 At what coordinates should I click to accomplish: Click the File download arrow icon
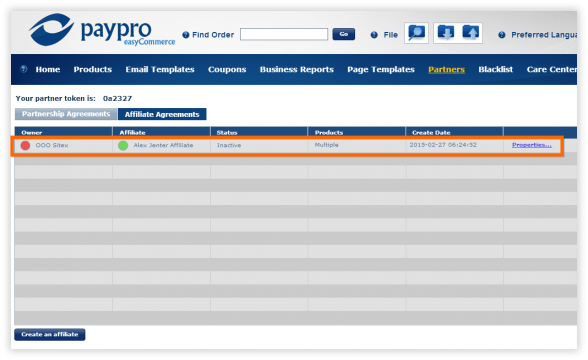click(446, 33)
